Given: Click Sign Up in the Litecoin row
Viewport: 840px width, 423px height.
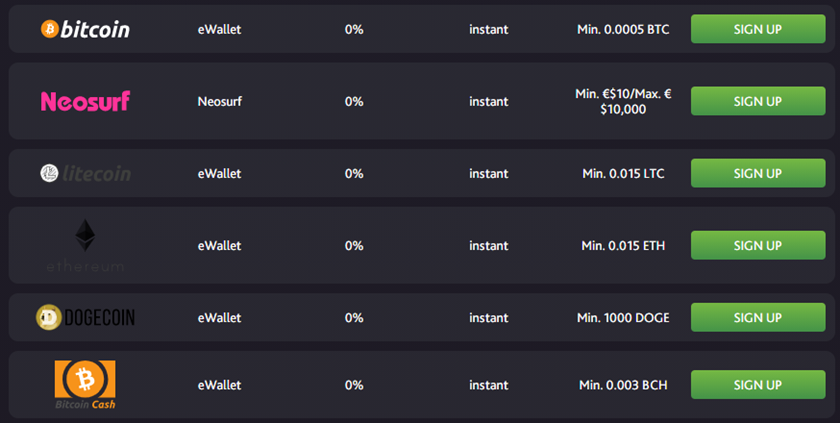Looking at the screenshot, I should 758,173.
